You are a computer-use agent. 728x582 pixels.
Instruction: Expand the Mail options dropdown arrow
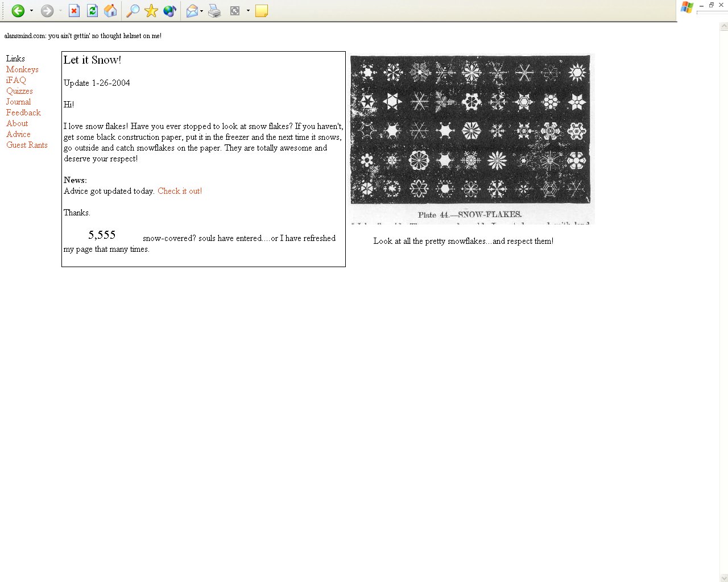coord(201,11)
